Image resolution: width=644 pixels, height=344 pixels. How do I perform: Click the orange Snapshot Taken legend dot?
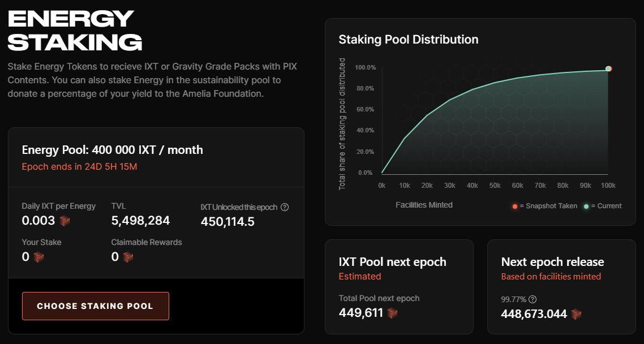(514, 206)
